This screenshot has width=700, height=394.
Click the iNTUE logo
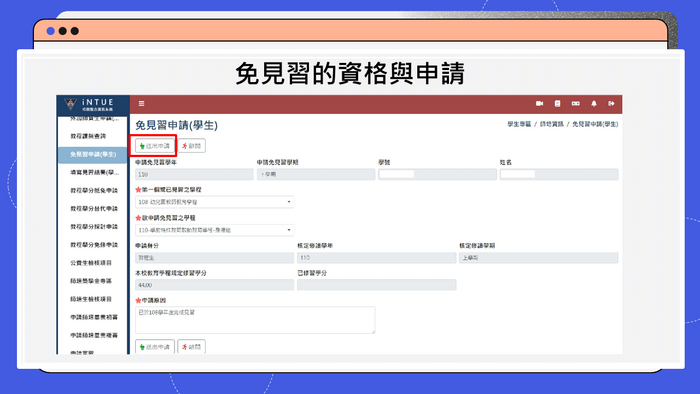89,104
